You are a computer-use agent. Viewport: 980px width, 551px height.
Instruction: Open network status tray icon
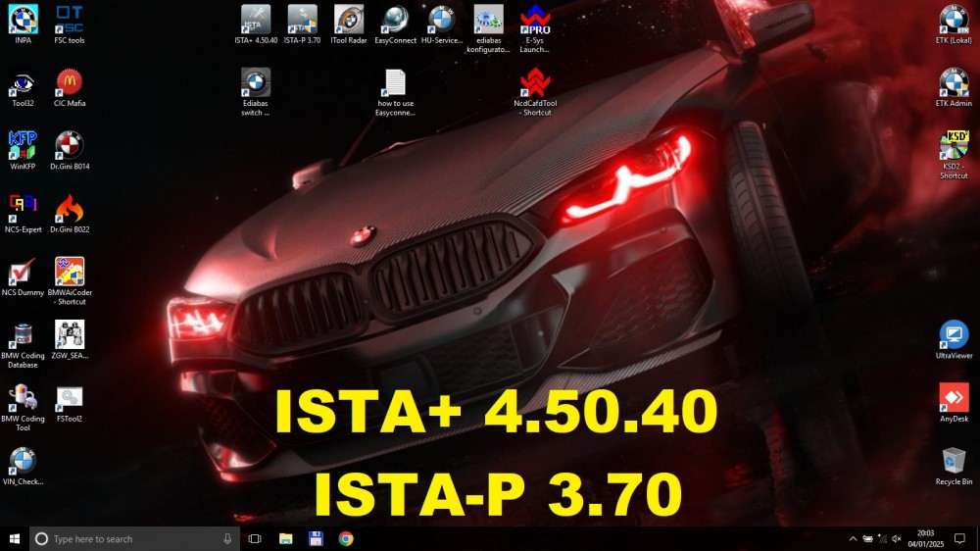[883, 538]
